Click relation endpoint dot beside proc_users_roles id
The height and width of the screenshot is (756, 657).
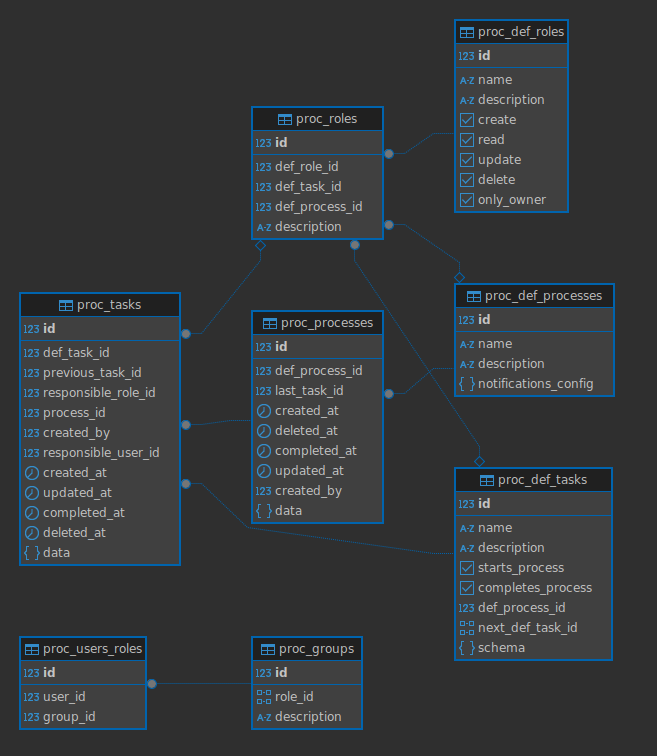pyautogui.click(x=152, y=684)
